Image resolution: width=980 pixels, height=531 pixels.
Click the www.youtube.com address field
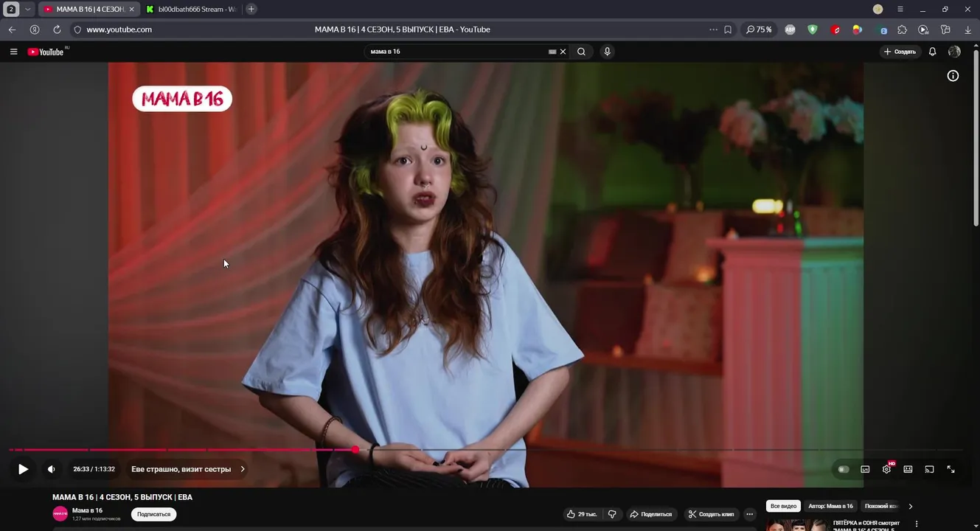click(119, 29)
